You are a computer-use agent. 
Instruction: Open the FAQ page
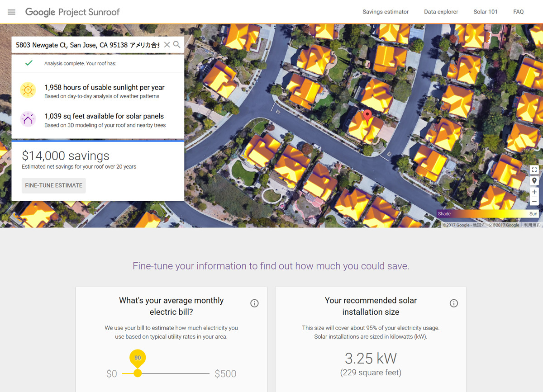[519, 12]
